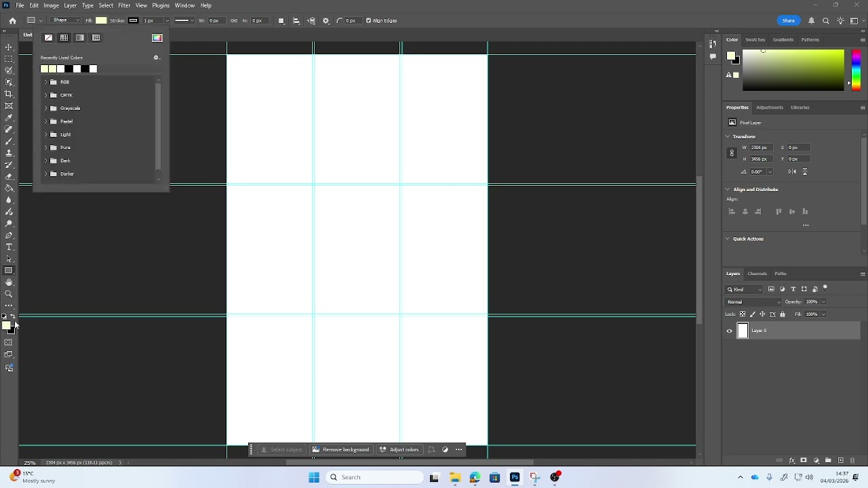The image size is (868, 488).
Task: Select the Horizontal Type tool
Action: click(x=9, y=247)
